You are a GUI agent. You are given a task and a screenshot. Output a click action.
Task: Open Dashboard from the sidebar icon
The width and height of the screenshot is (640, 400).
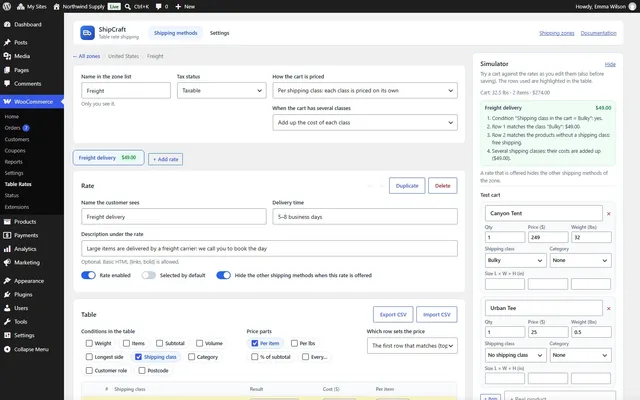point(7,24)
